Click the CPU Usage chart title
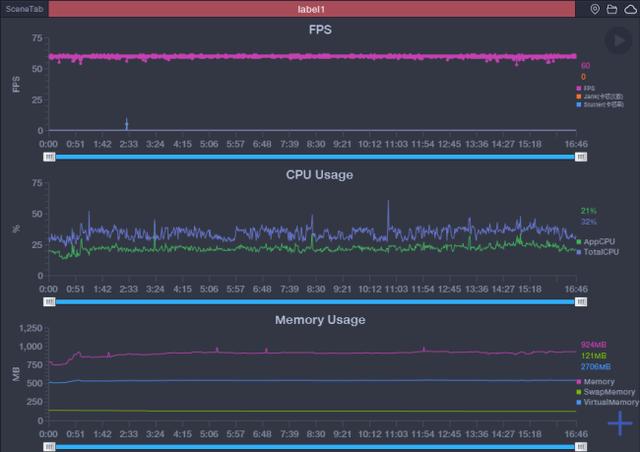Screen dimensions: 640x452 pos(320,175)
